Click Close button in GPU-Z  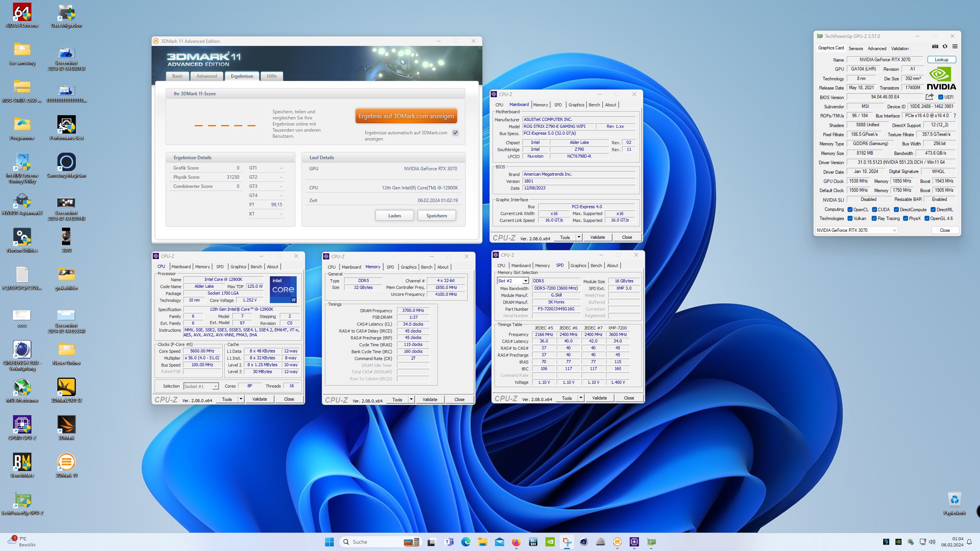click(x=945, y=230)
